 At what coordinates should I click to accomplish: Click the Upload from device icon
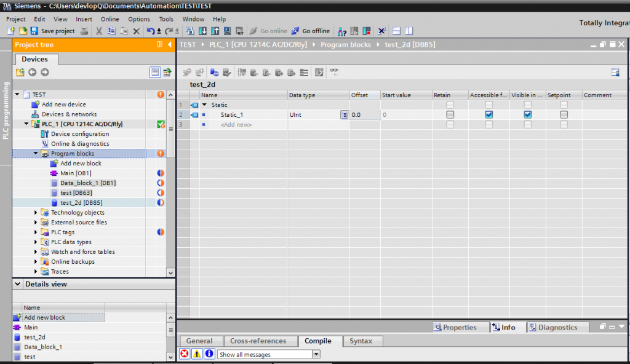215,31
